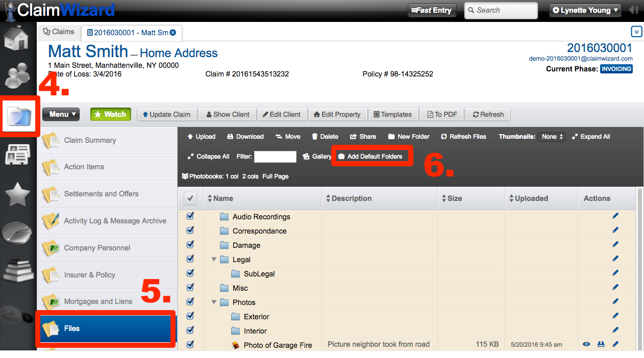Uncheck the Damage folder checkbox
Viewport: 644px width, 358px height.
coord(190,245)
